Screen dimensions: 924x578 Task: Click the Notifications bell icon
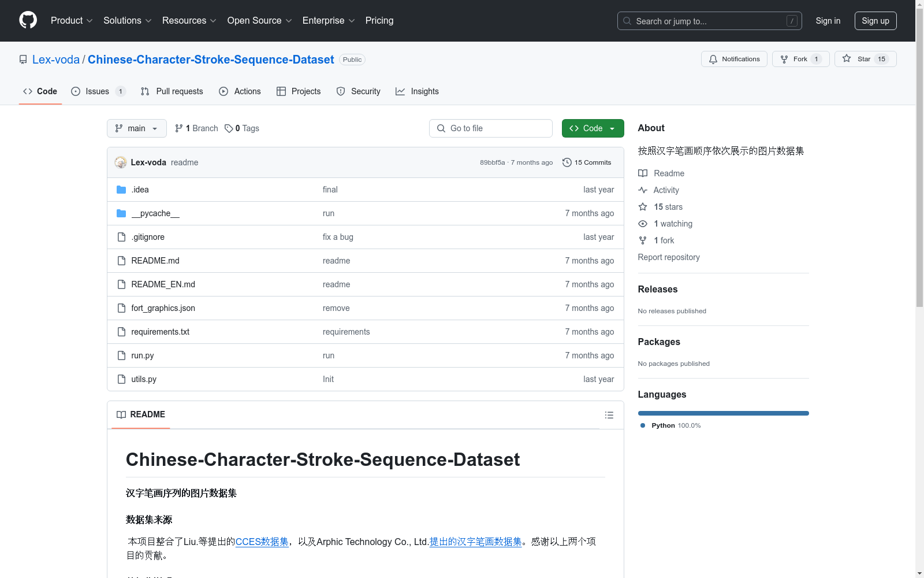[x=713, y=59]
